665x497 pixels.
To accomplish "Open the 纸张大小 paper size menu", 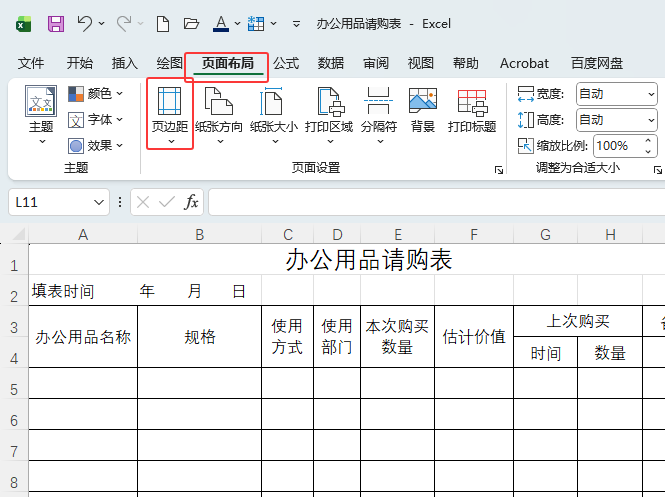I will pyautogui.click(x=274, y=114).
